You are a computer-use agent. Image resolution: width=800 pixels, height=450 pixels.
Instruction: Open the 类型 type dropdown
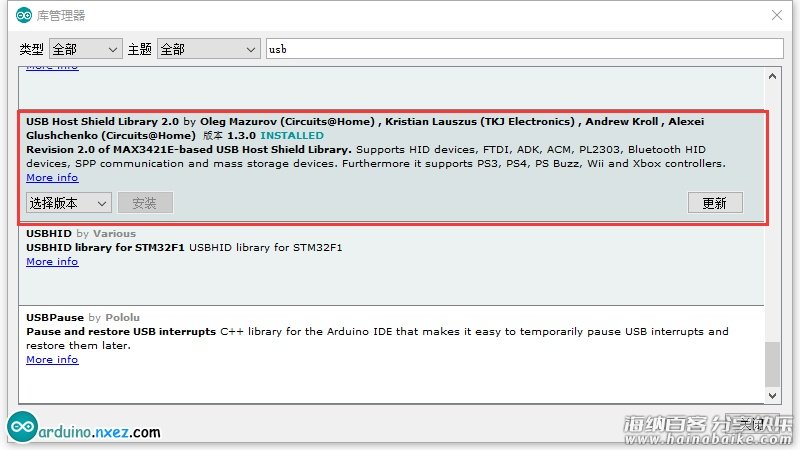click(x=86, y=49)
